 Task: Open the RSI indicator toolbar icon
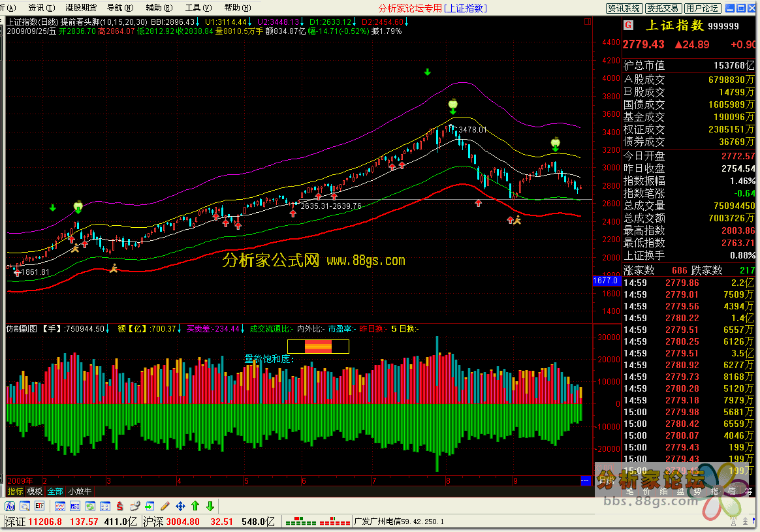tap(75, 507)
